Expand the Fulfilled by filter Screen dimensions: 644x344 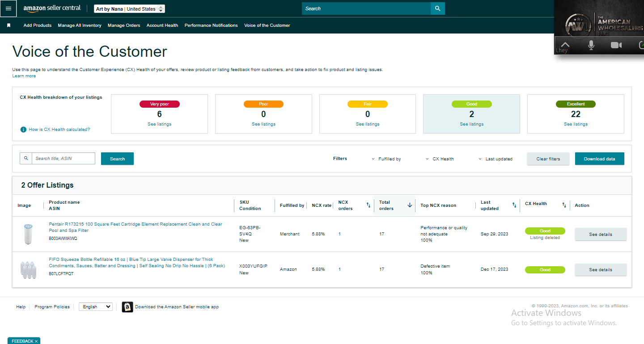(386, 159)
